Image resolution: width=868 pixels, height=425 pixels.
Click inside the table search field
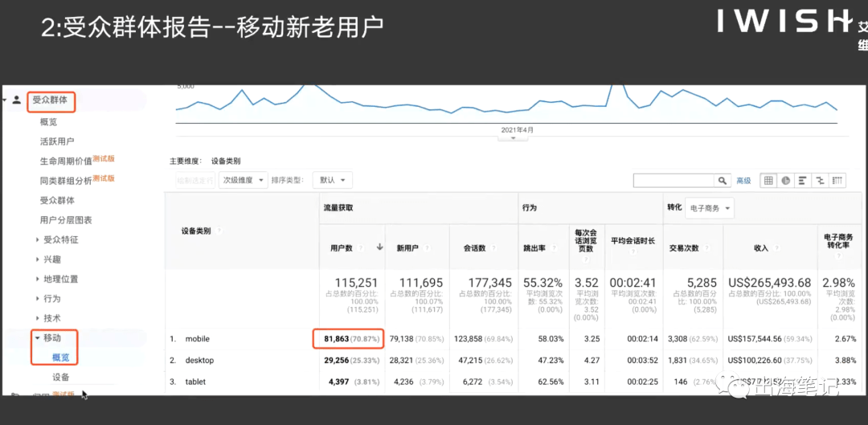674,181
